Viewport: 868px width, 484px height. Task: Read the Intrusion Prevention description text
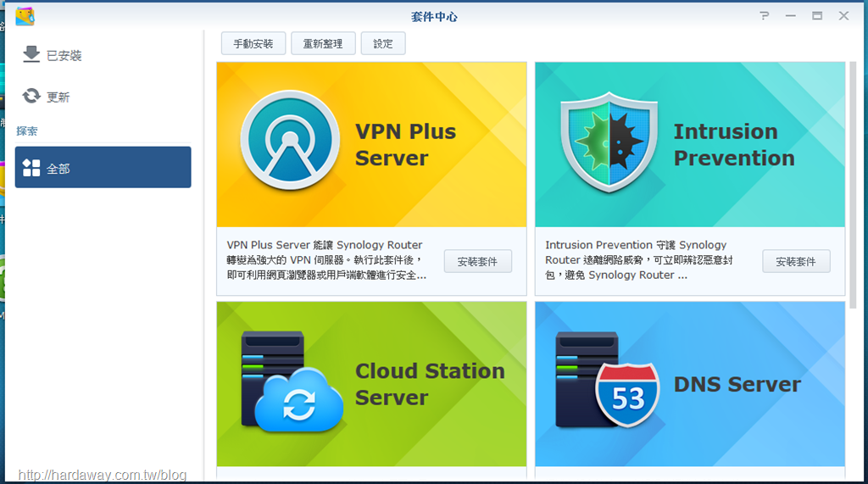coord(639,259)
